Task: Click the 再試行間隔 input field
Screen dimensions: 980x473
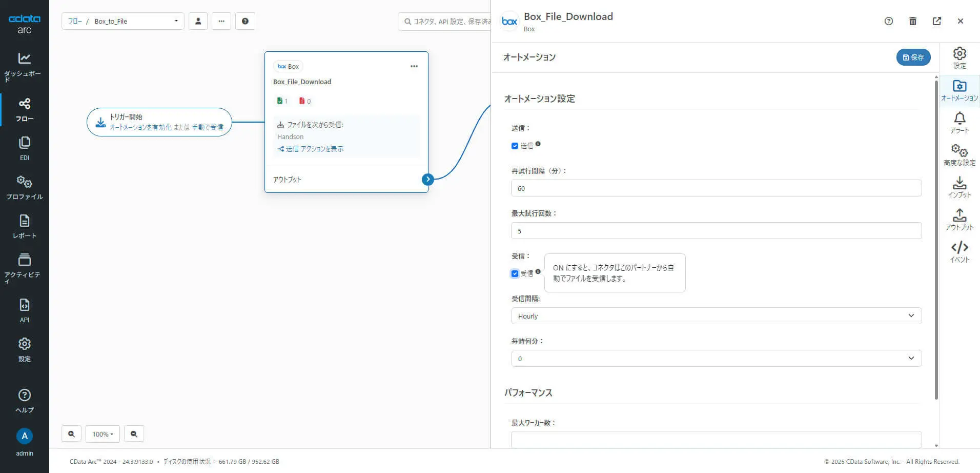Action: [x=716, y=188]
